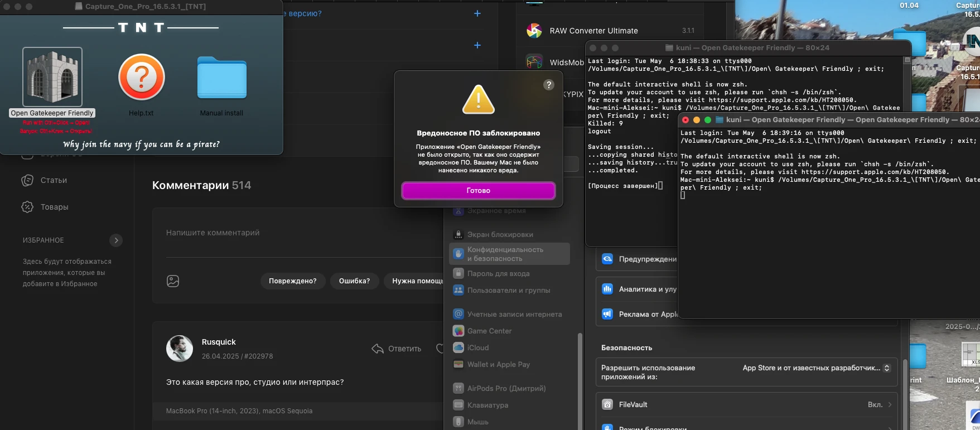
Task: Click the RAW Converter Ultimate app icon
Action: pos(534,31)
